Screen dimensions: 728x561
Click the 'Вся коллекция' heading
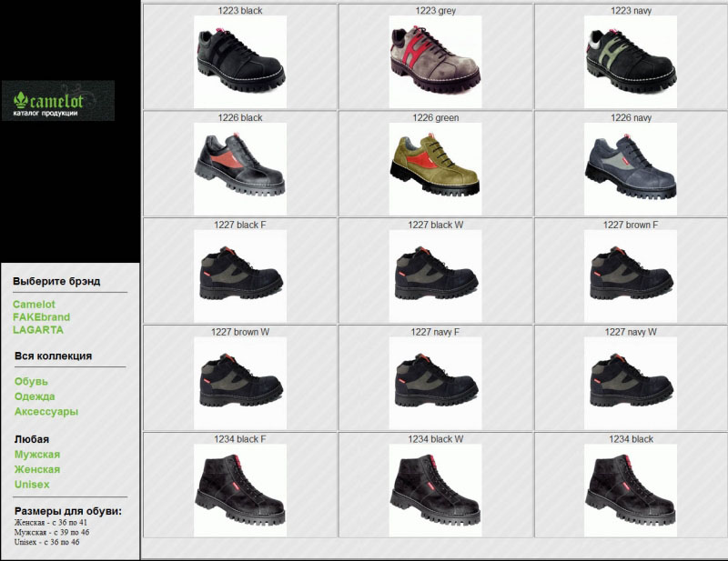[53, 356]
